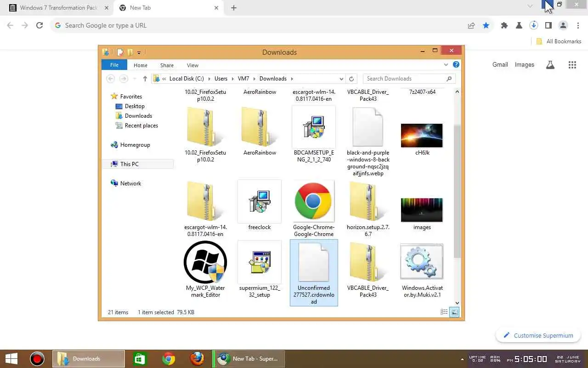Screen dimensions: 588x368
Task: Open address bar history dropdown
Action: pos(341,79)
